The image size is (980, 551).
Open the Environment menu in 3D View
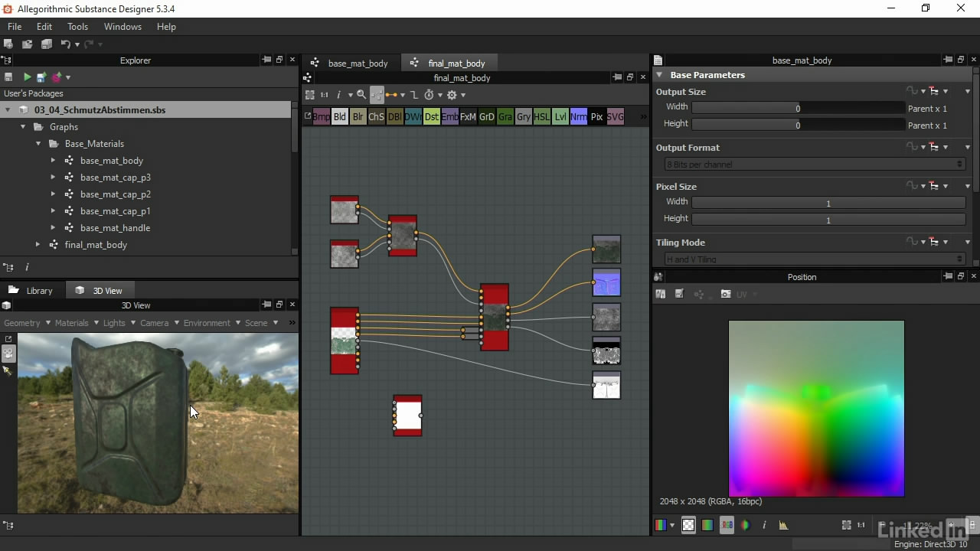(211, 323)
